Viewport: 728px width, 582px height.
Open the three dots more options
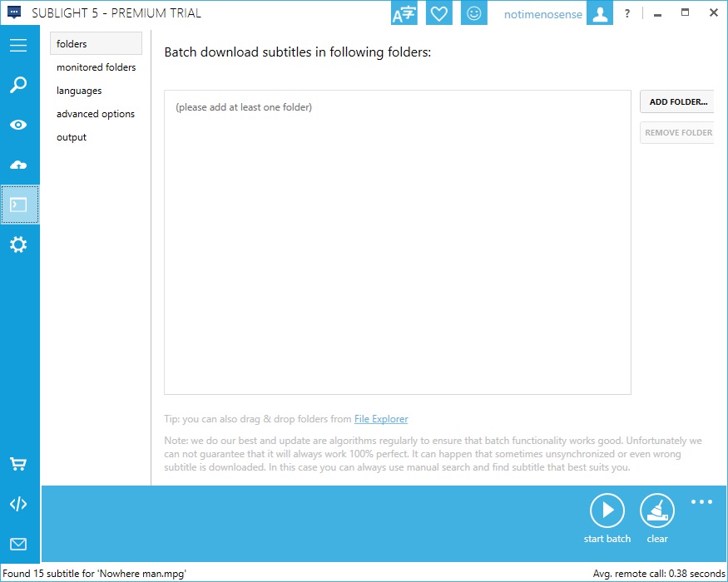(701, 501)
